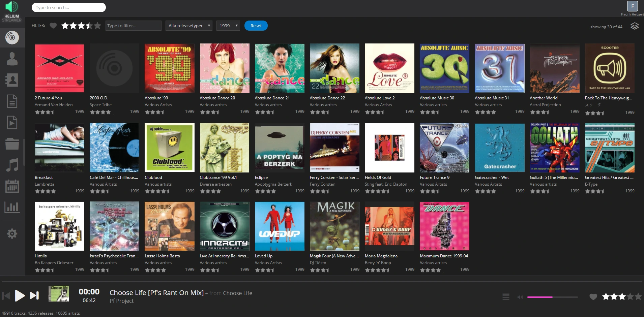644x317 pixels.
Task: Open the Absolute Dance 20 cover
Action: [225, 68]
